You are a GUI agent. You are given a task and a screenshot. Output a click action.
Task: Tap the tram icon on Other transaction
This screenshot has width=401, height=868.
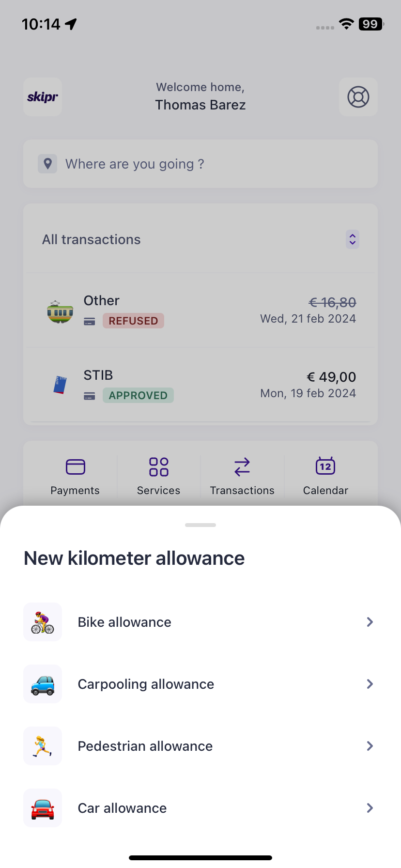pos(60,311)
